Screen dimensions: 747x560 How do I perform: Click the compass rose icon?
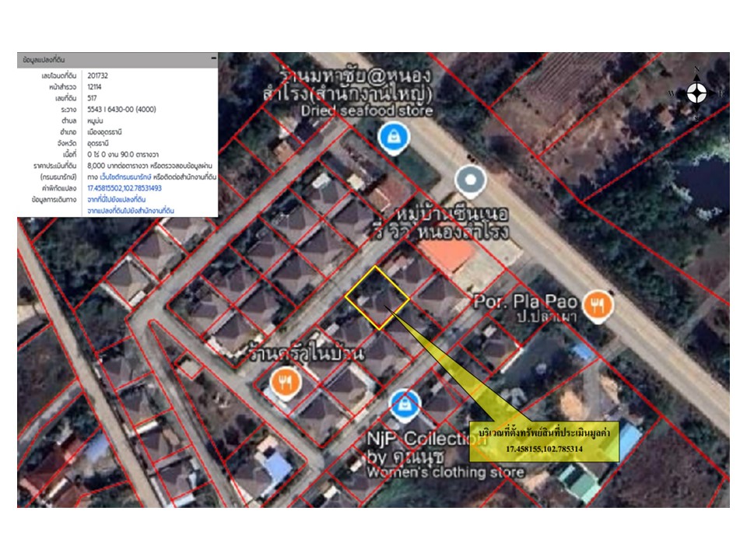pyautogui.click(x=696, y=94)
